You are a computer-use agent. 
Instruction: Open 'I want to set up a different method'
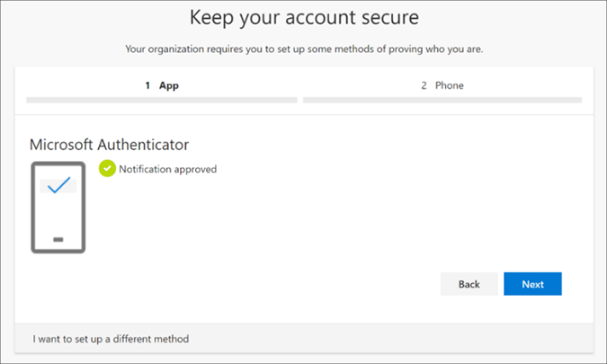111,339
